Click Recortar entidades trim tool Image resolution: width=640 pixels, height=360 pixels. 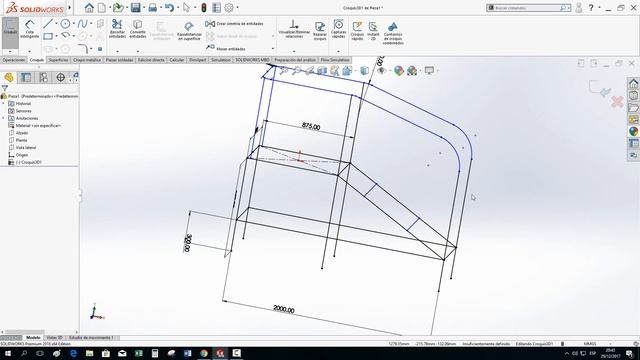(x=117, y=29)
